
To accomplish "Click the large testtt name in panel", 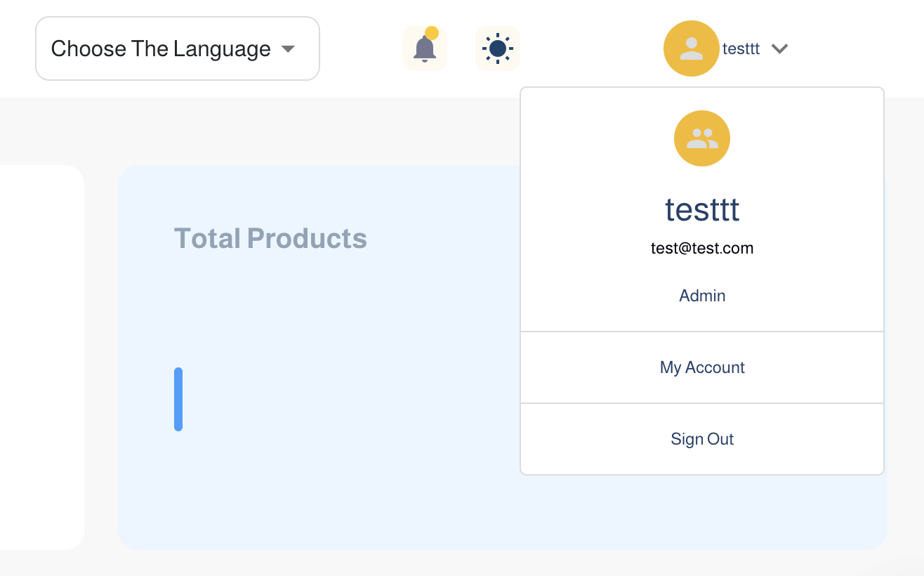I will tap(702, 209).
